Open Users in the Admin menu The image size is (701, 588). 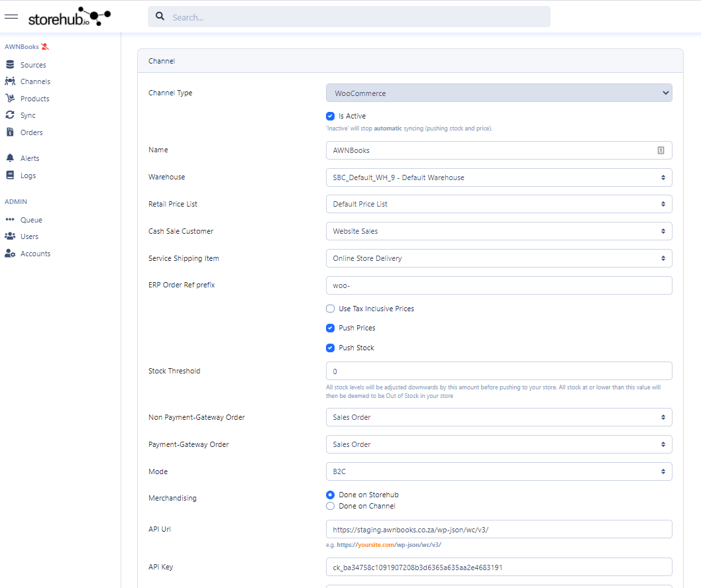coord(29,236)
